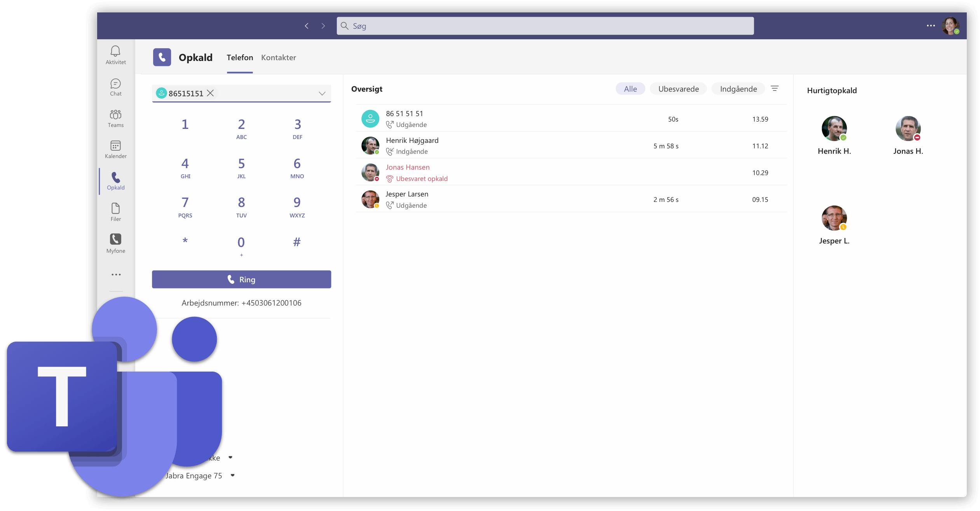
Task: Filter by Ubesvarede calls
Action: [x=678, y=89]
